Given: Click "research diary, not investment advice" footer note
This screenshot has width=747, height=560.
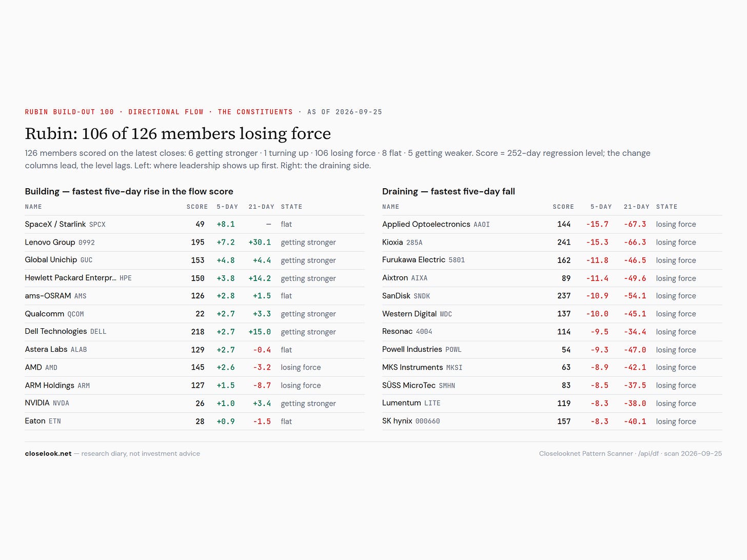Looking at the screenshot, I should point(141,454).
